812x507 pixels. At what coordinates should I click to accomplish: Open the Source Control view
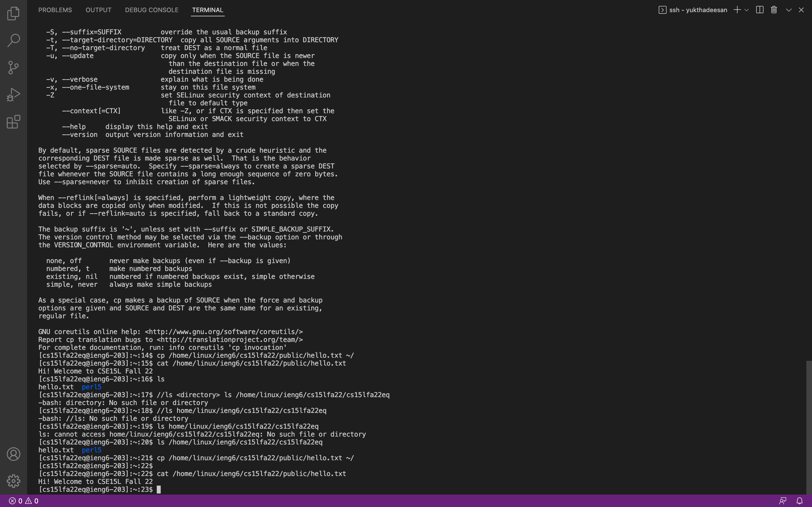coord(14,67)
